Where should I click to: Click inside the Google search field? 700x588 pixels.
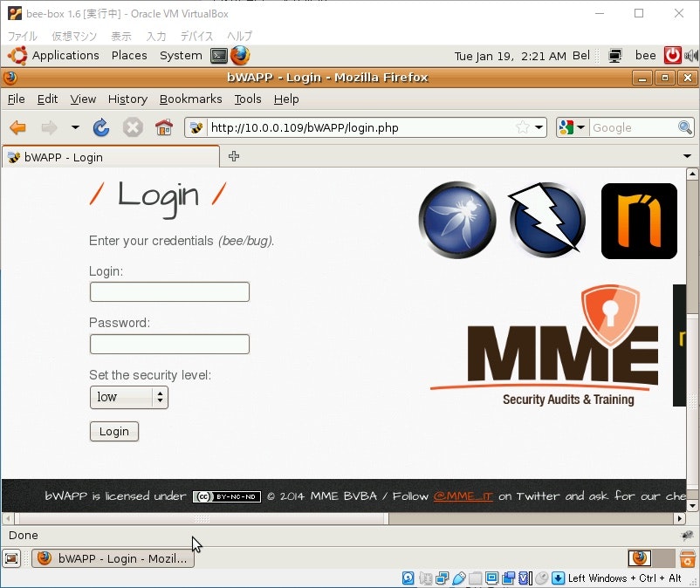tap(633, 127)
